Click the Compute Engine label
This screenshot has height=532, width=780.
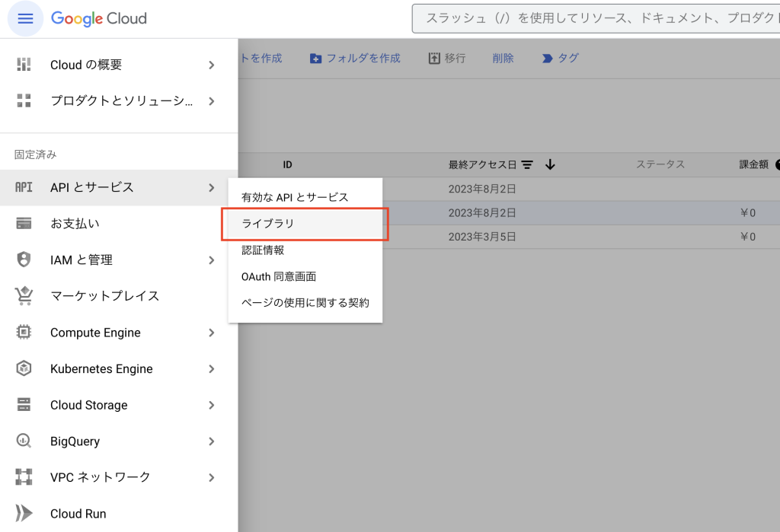pyautogui.click(x=95, y=333)
